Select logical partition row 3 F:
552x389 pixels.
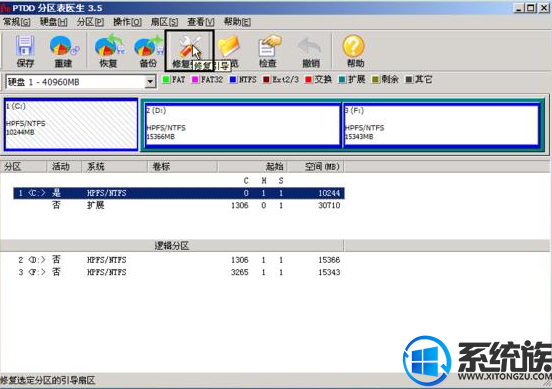[x=178, y=272]
